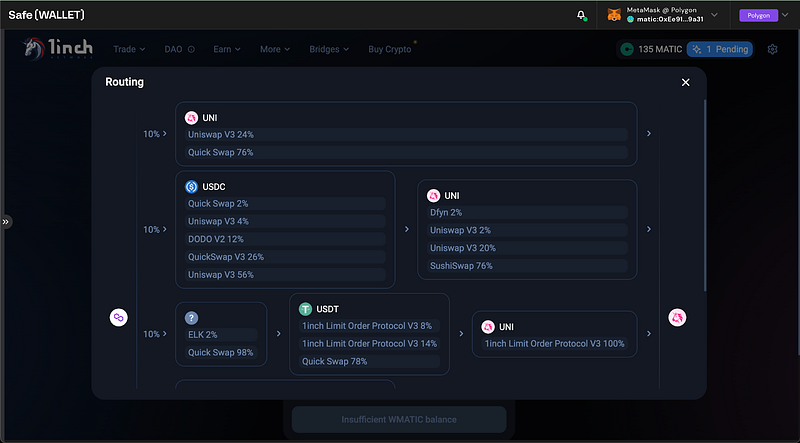Click Quick Swap 76% row
This screenshot has height=443, width=800.
pyautogui.click(x=406, y=152)
